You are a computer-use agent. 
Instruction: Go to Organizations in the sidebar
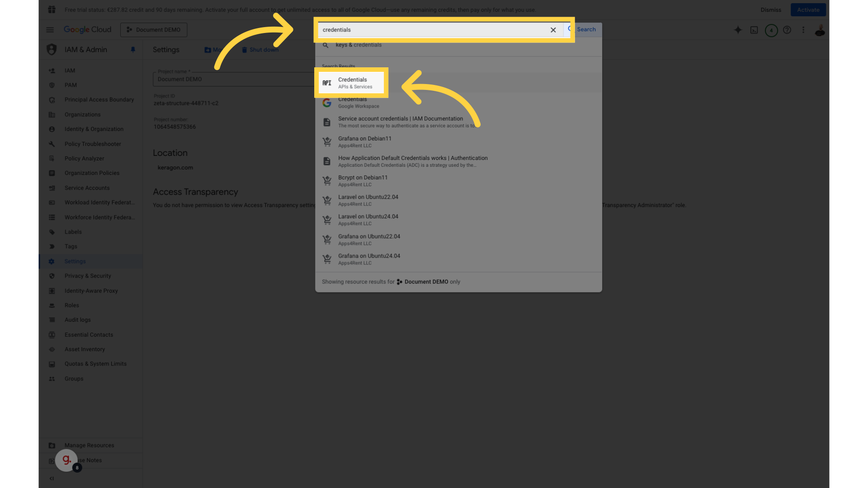tap(90, 114)
